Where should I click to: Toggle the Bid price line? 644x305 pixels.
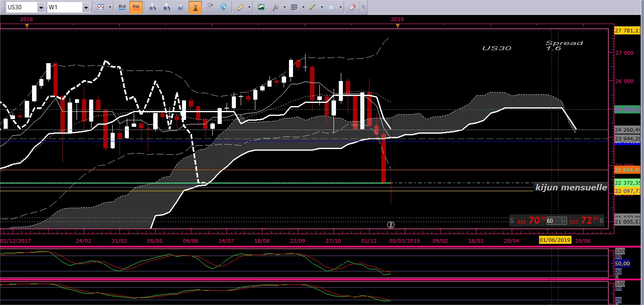[x=122, y=7]
